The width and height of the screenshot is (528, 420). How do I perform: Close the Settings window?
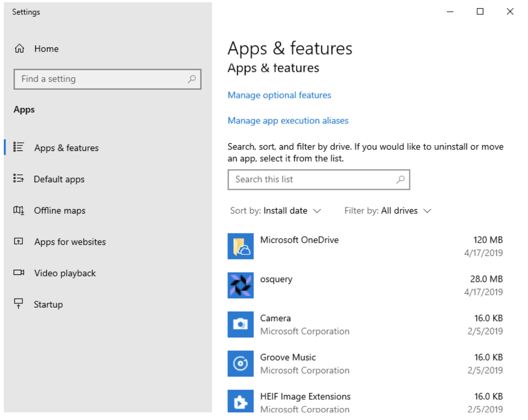tap(510, 12)
